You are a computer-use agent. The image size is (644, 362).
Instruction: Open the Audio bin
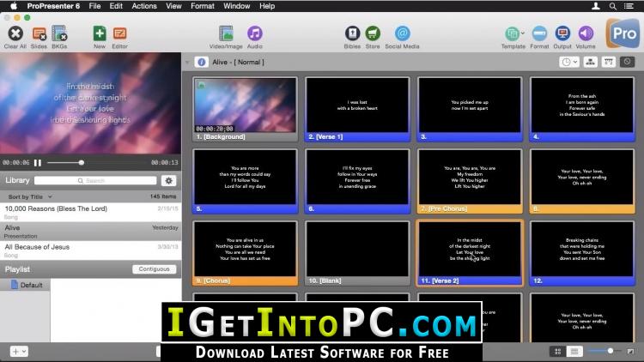255,33
